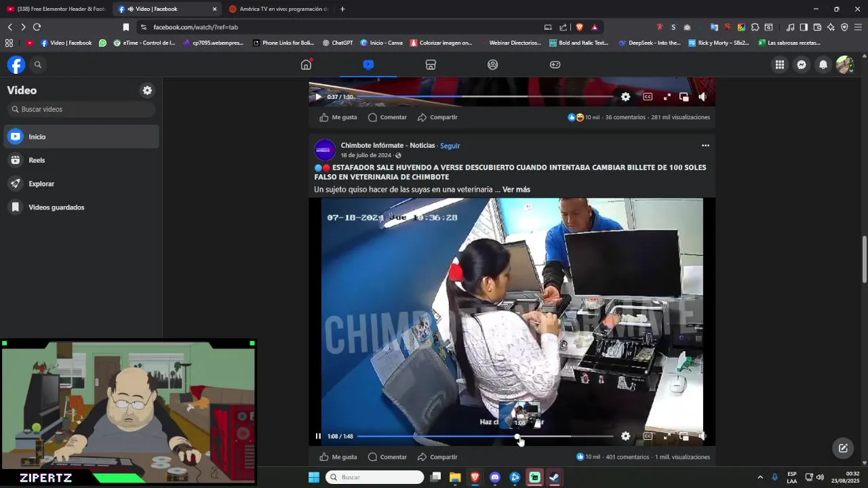Screen dimensions: 868x488
Task: Switch to Free Elementor Header browser tab
Action: (x=56, y=9)
